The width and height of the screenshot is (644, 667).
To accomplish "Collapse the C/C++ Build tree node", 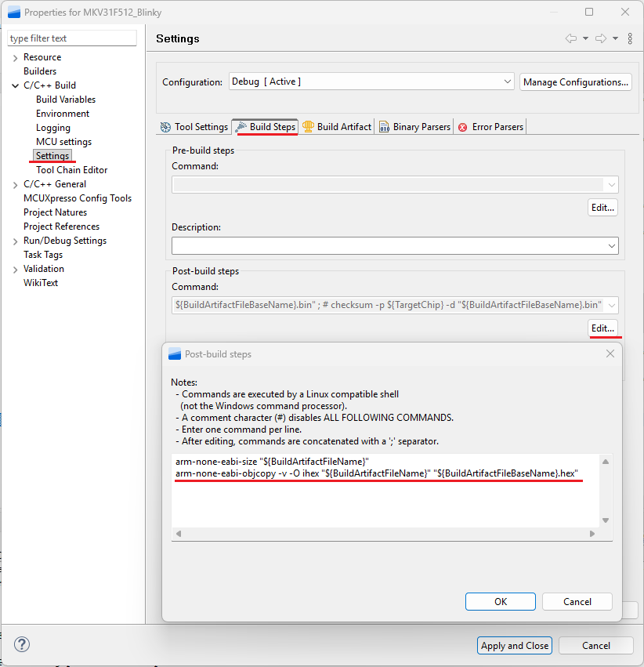I will click(16, 85).
